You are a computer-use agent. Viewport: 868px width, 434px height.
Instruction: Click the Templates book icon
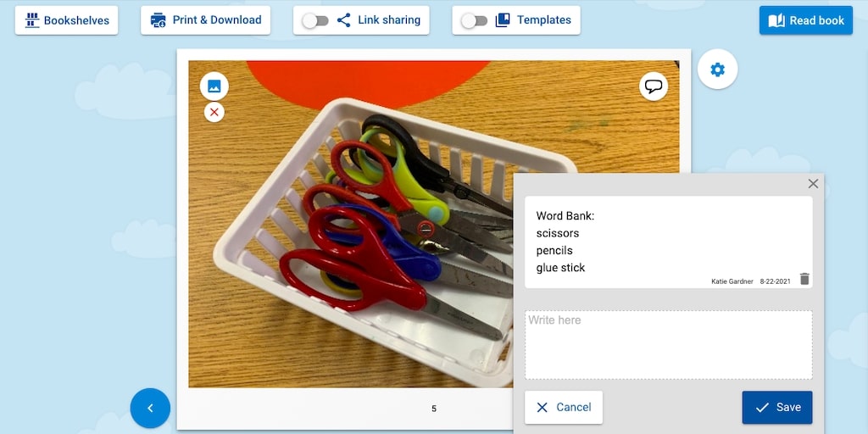coord(503,20)
